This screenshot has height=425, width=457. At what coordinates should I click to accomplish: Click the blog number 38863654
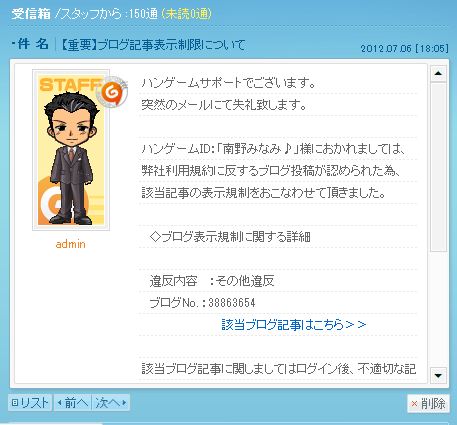click(232, 303)
